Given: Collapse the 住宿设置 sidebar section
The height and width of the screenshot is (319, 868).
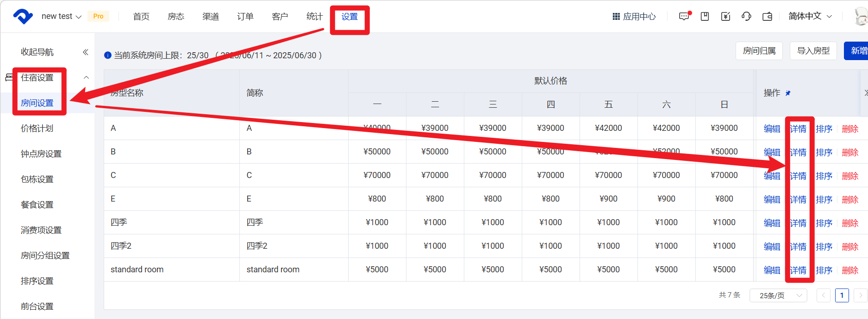Looking at the screenshot, I should click(86, 78).
